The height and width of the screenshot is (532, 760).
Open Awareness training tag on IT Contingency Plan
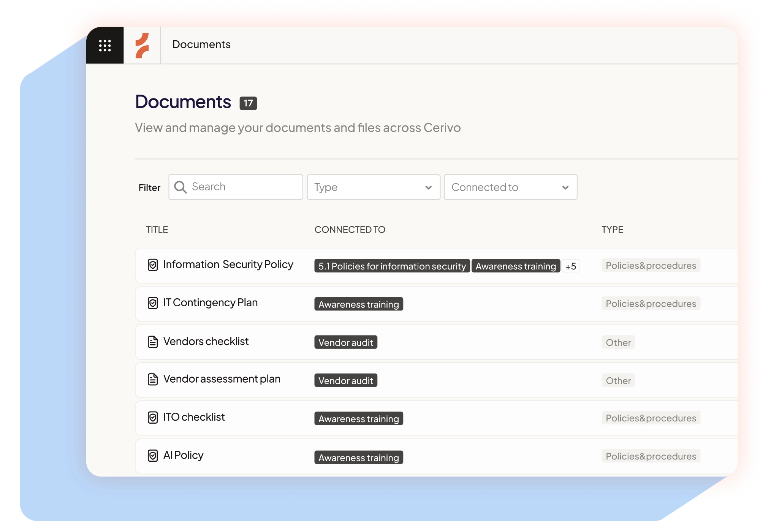358,304
